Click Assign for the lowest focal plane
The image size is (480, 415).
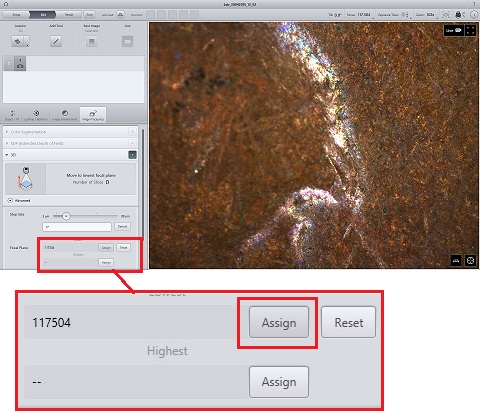(106, 248)
